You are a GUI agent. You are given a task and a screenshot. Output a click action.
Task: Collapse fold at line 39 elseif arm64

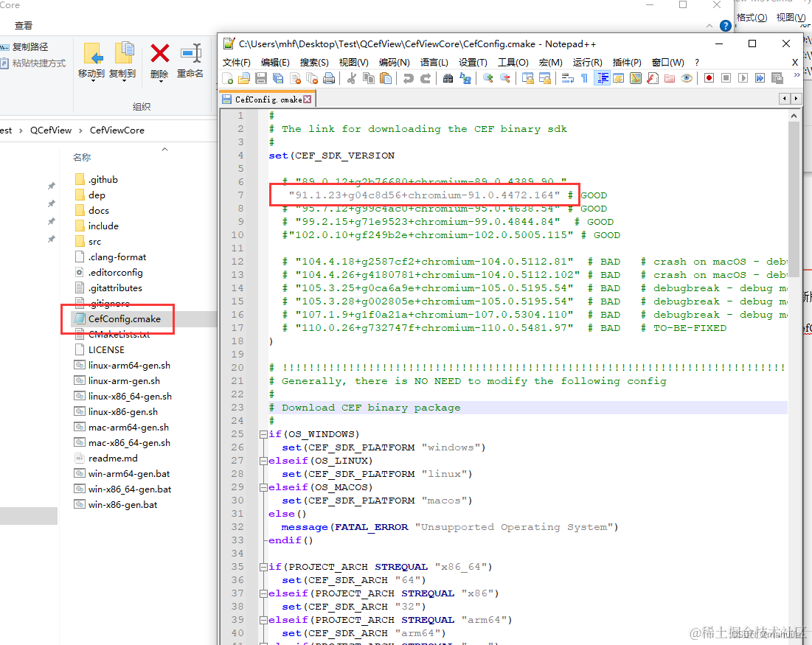pyautogui.click(x=263, y=620)
